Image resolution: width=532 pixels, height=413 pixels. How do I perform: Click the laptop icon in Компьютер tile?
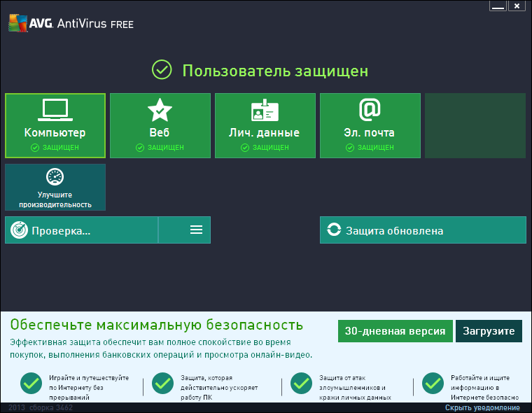click(x=55, y=110)
